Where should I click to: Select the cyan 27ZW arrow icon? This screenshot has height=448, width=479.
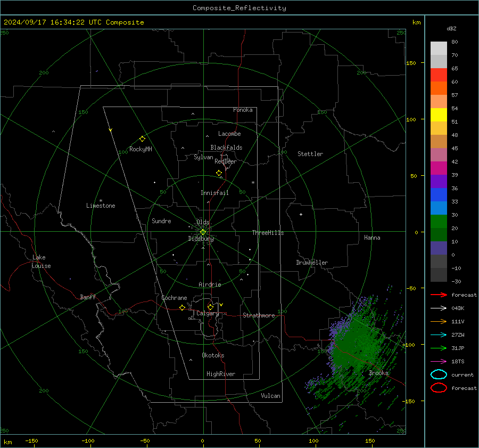(439, 335)
